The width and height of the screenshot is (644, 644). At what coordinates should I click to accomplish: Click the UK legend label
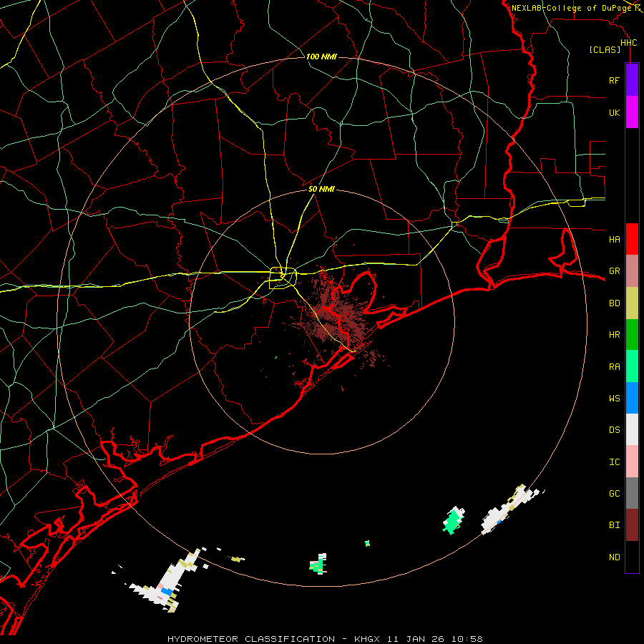(614, 112)
